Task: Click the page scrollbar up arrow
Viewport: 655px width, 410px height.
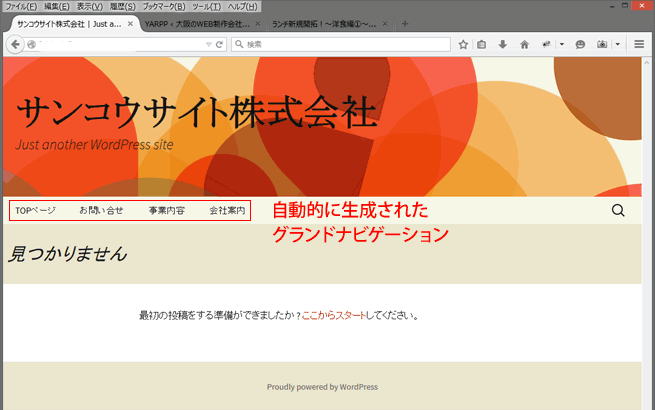Action: coord(647,63)
